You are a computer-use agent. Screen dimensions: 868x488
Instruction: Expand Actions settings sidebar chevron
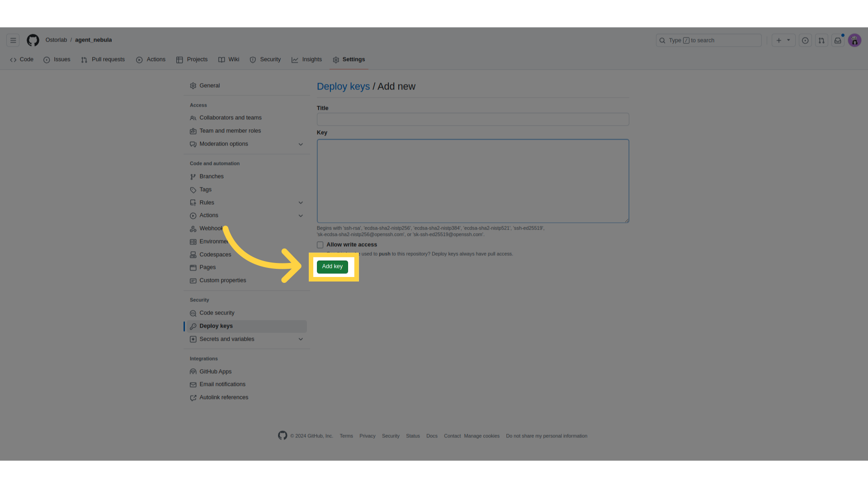point(301,216)
